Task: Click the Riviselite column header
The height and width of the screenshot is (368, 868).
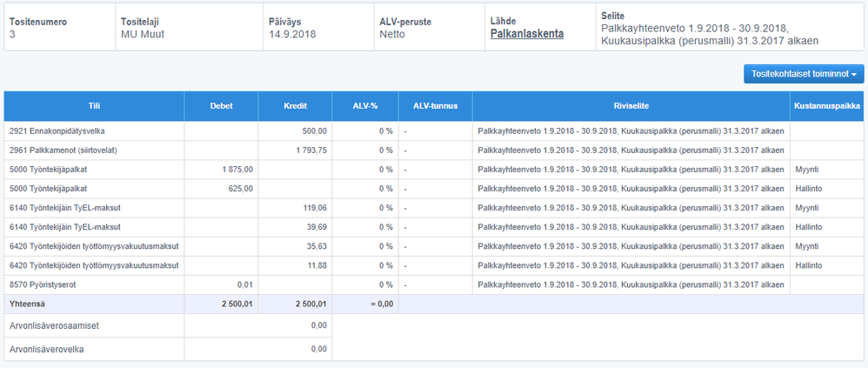Action: (x=631, y=106)
